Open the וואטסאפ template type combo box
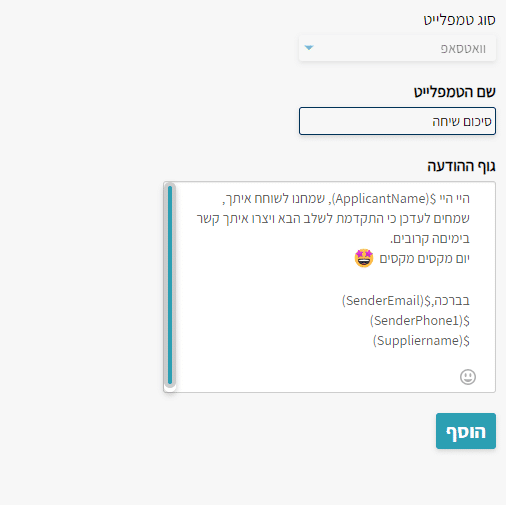The image size is (506, 505). coord(397,49)
